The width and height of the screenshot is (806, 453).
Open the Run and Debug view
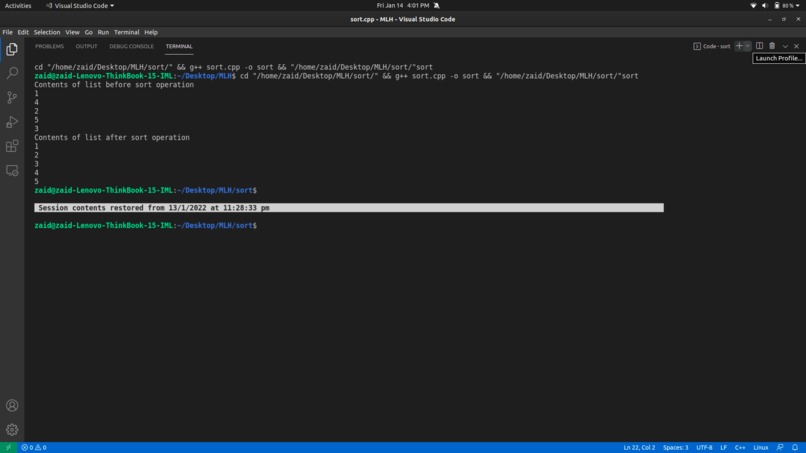(12, 122)
